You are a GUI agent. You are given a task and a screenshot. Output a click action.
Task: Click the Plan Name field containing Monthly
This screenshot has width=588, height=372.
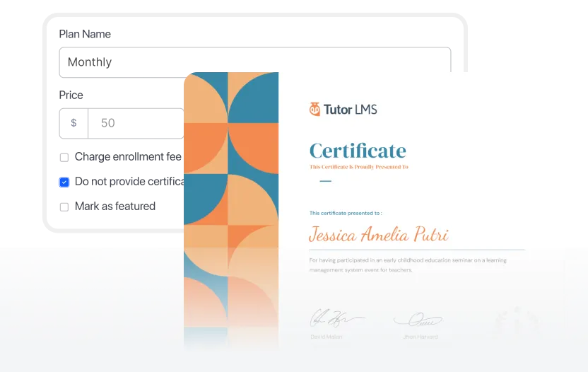(255, 61)
